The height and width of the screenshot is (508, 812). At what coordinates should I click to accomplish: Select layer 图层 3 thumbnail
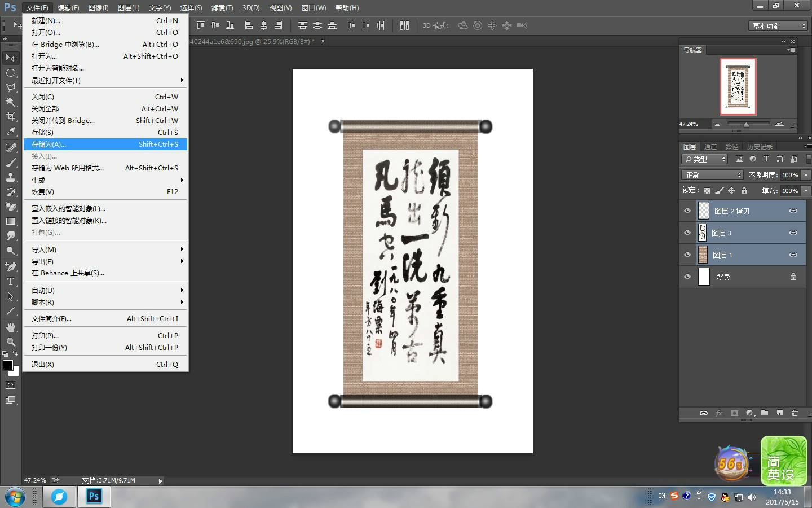pyautogui.click(x=703, y=233)
